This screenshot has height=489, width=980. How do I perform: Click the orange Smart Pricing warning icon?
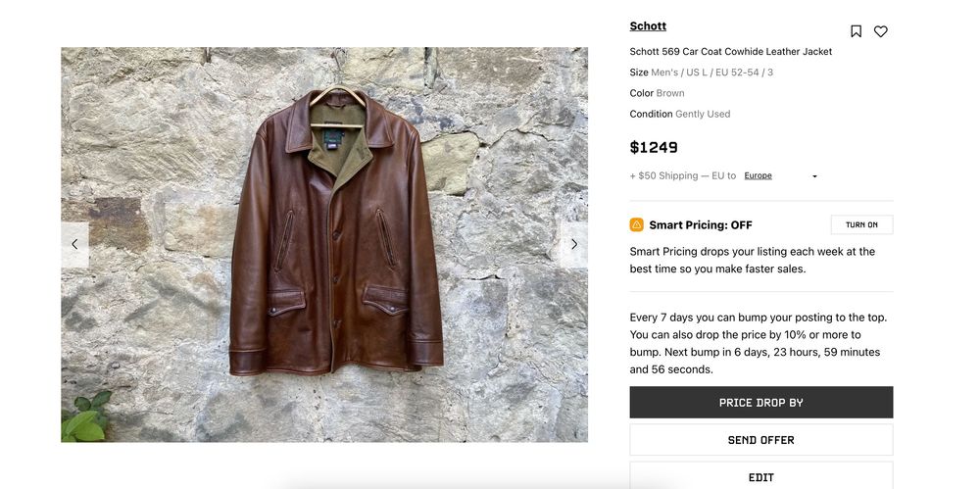(637, 225)
